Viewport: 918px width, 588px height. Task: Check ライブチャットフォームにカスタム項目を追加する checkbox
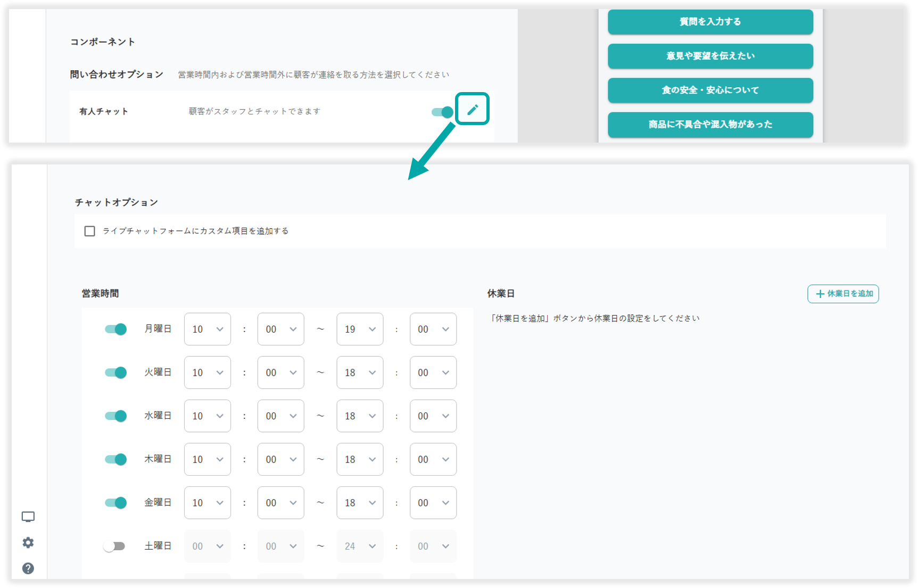[89, 231]
